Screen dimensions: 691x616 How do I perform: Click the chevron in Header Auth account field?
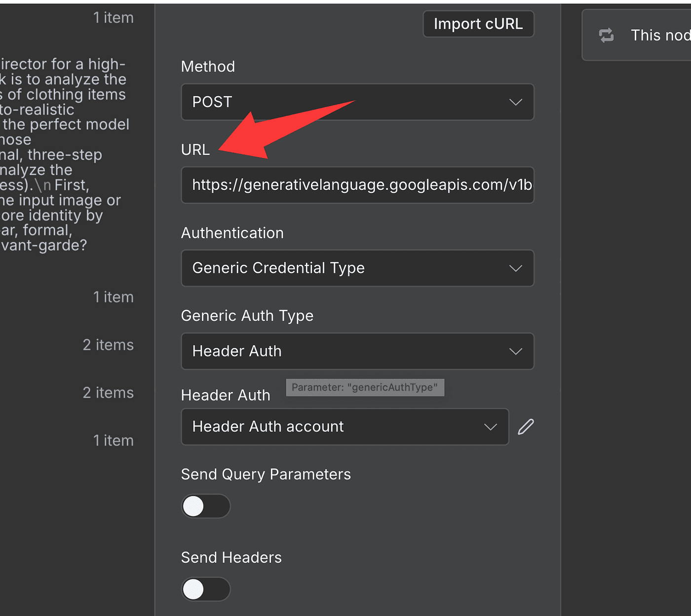490,427
